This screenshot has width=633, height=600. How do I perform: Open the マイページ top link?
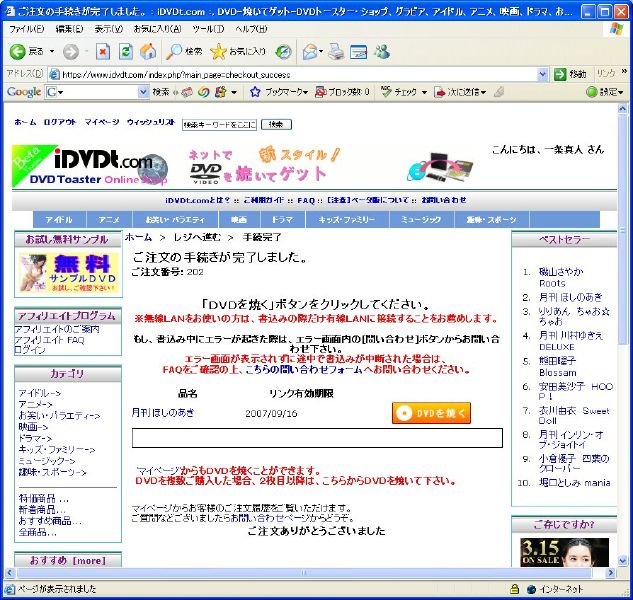point(102,122)
